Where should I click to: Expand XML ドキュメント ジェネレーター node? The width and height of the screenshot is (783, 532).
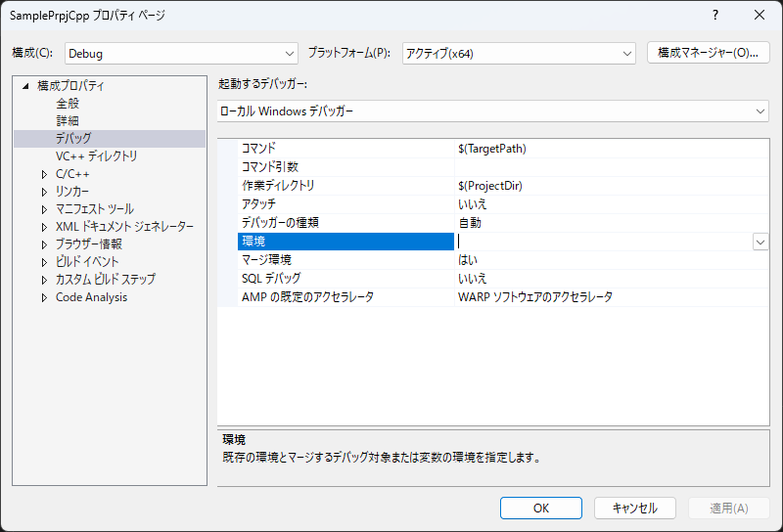click(x=44, y=227)
